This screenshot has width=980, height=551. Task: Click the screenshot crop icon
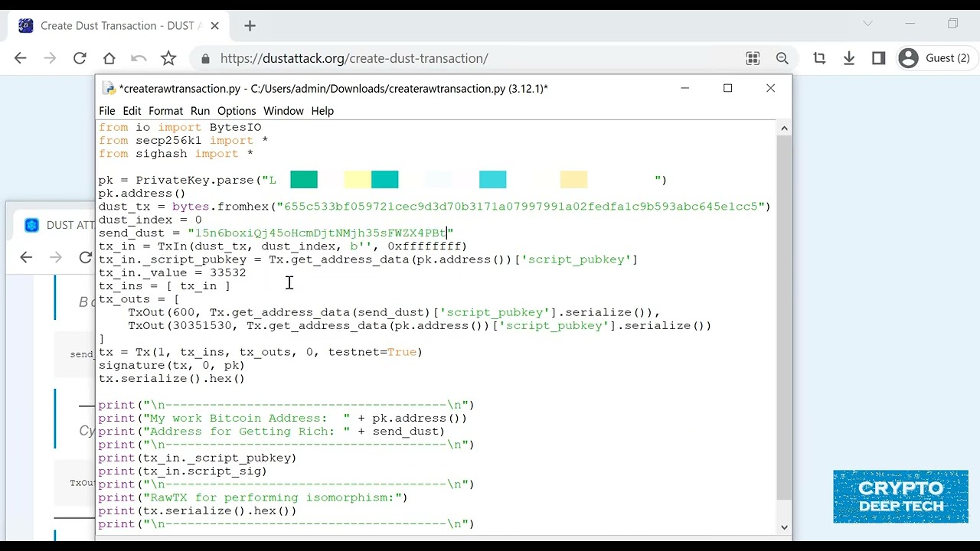(819, 58)
